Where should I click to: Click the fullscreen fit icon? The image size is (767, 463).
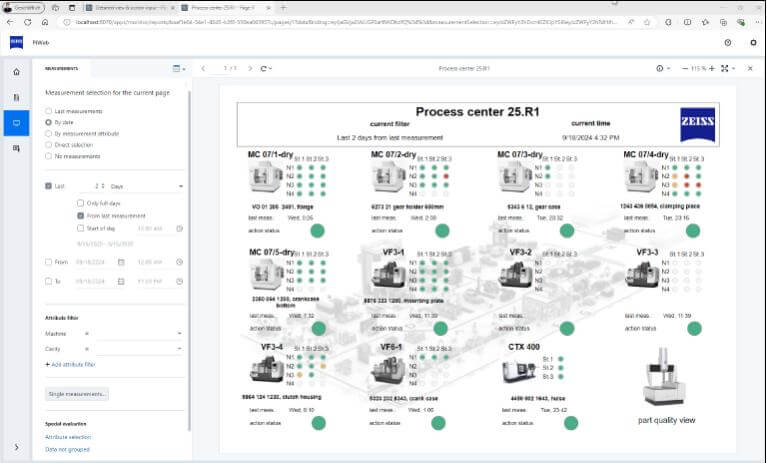coord(724,68)
